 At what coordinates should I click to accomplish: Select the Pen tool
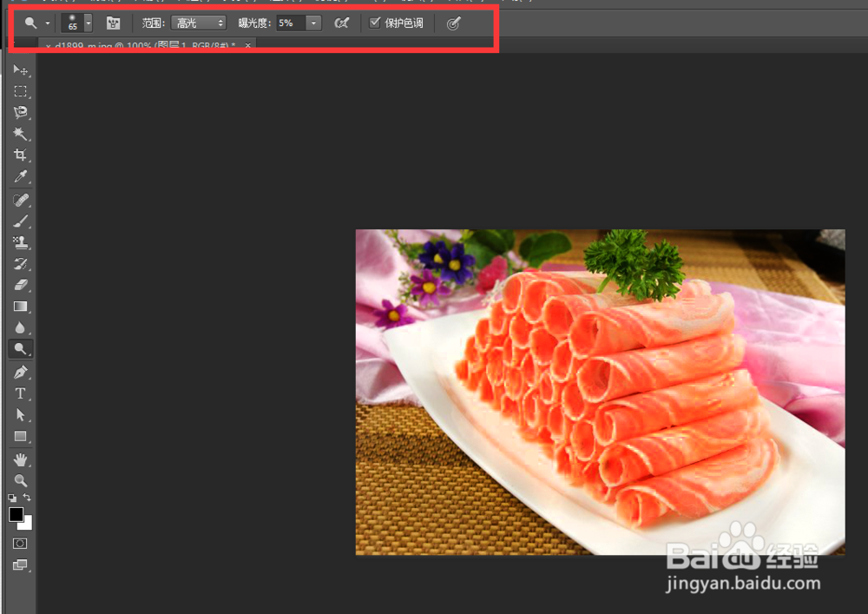coord(21,372)
